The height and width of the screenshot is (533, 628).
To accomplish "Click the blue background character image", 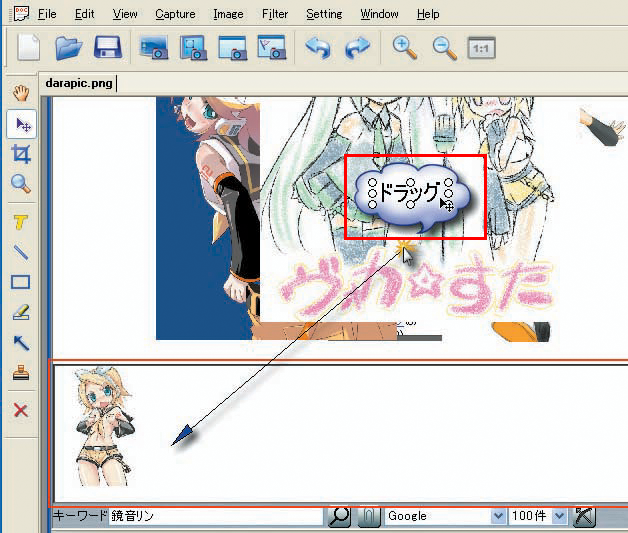I will coord(208,218).
